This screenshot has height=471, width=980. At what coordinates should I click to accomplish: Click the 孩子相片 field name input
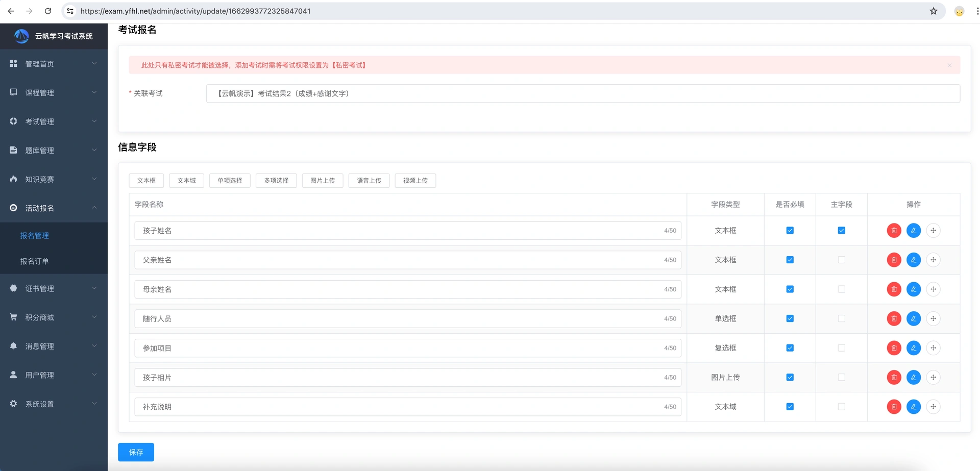point(408,377)
